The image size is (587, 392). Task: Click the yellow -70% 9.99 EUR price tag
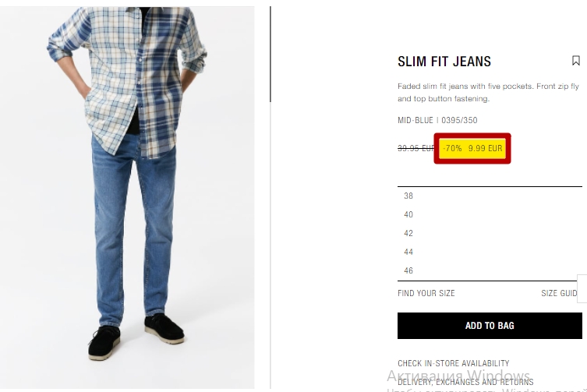click(472, 148)
